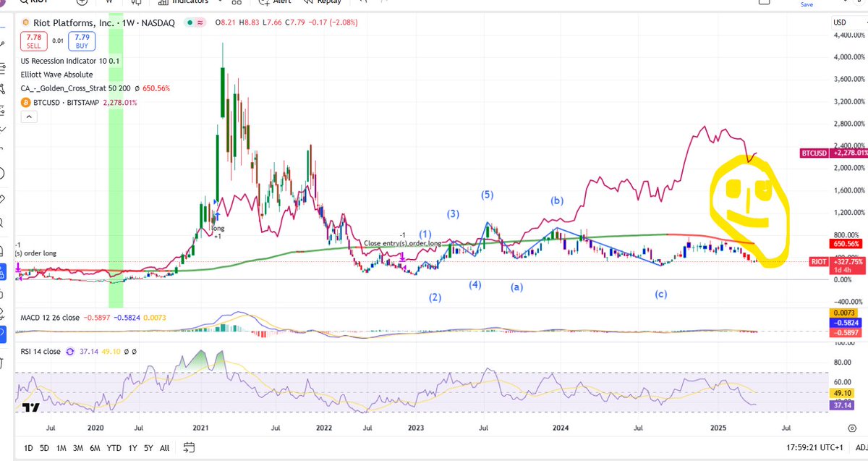
Task: Select the 6M time range
Action: coord(95,448)
